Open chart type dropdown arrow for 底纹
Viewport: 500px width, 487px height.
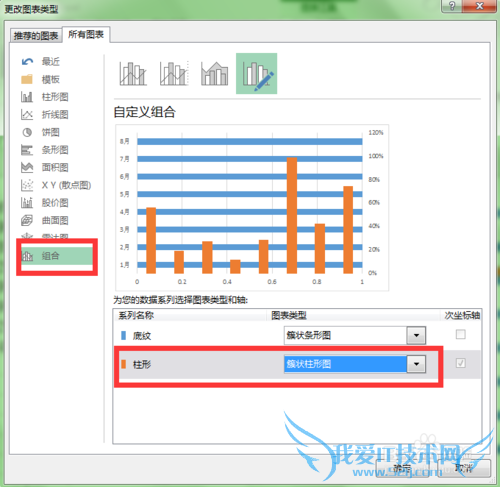416,335
